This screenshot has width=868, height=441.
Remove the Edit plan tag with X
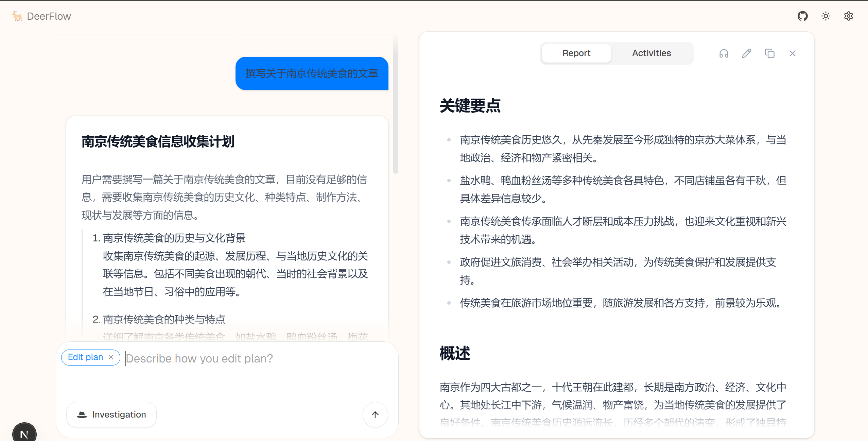[111, 357]
